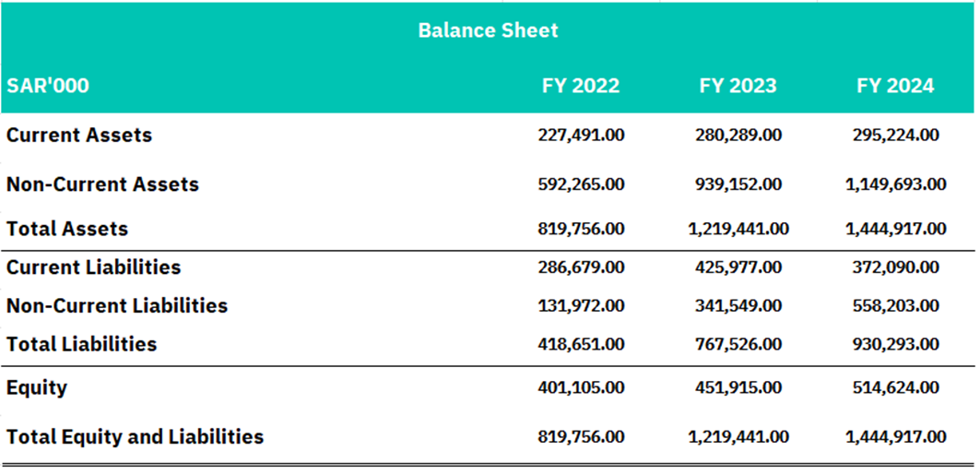Click the Balance Sheet title header
Viewport: 980px width, 475px height.
pyautogui.click(x=488, y=30)
